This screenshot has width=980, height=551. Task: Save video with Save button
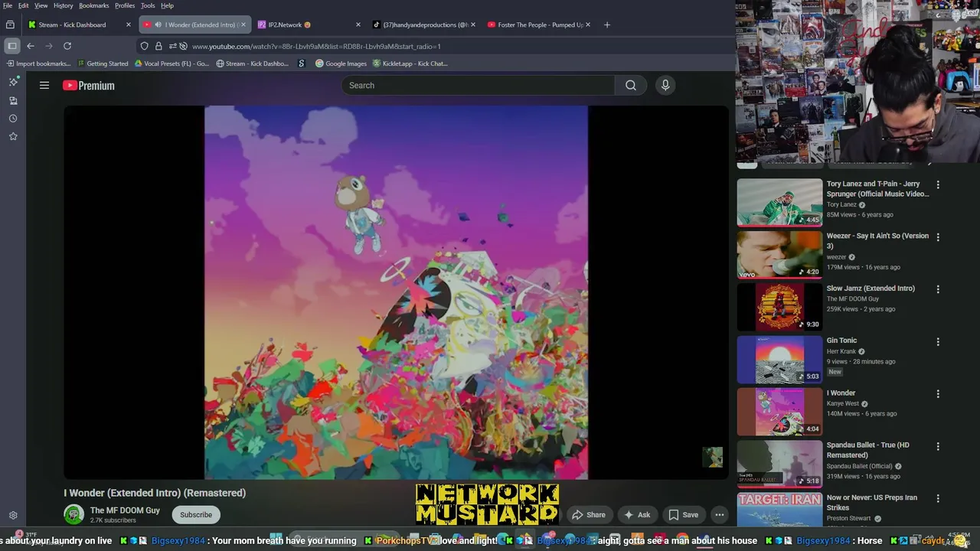coord(683,515)
